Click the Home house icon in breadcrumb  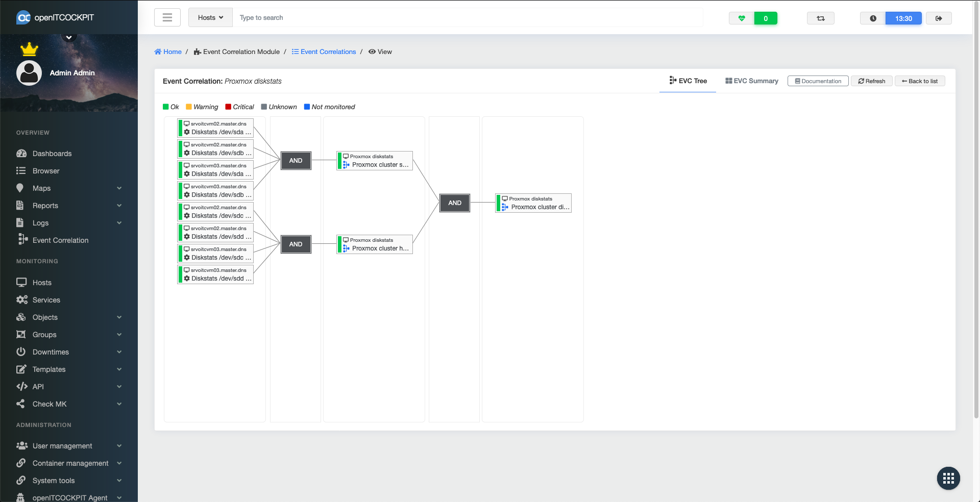point(158,52)
